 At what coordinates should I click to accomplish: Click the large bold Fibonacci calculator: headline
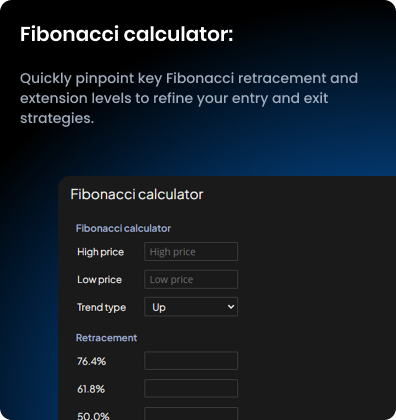(x=127, y=34)
